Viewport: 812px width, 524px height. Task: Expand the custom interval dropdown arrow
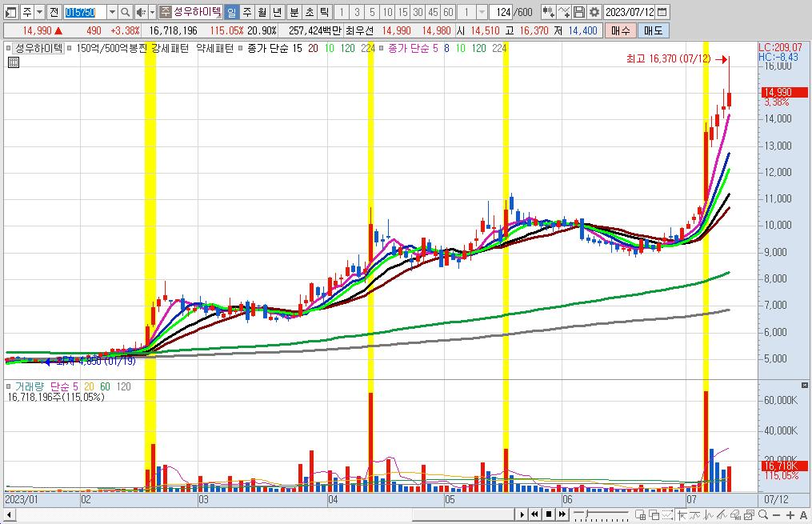click(x=482, y=12)
